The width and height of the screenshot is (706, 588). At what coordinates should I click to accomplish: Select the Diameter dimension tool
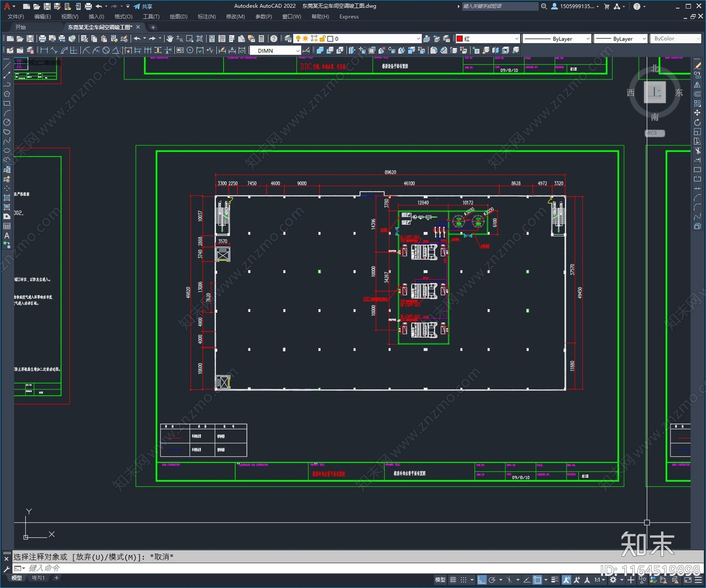coord(106,50)
